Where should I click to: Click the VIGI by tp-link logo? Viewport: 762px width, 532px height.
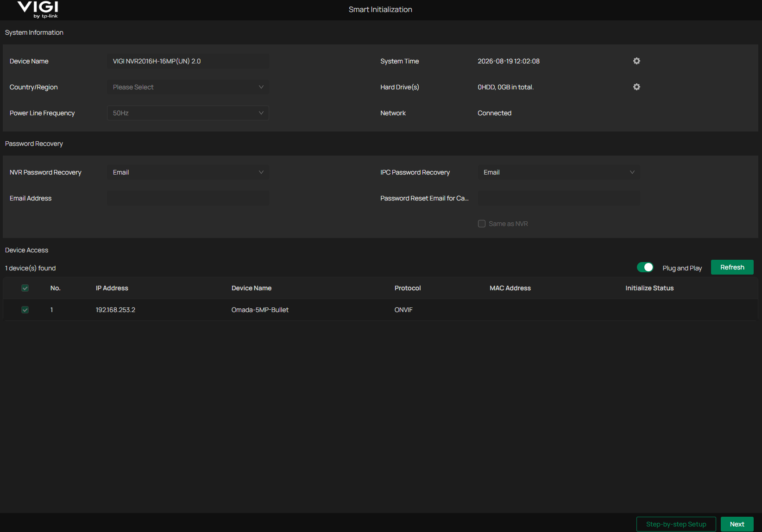click(x=38, y=9)
